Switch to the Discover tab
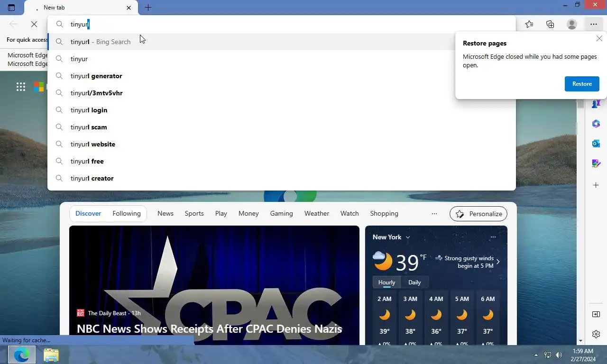 pos(88,213)
